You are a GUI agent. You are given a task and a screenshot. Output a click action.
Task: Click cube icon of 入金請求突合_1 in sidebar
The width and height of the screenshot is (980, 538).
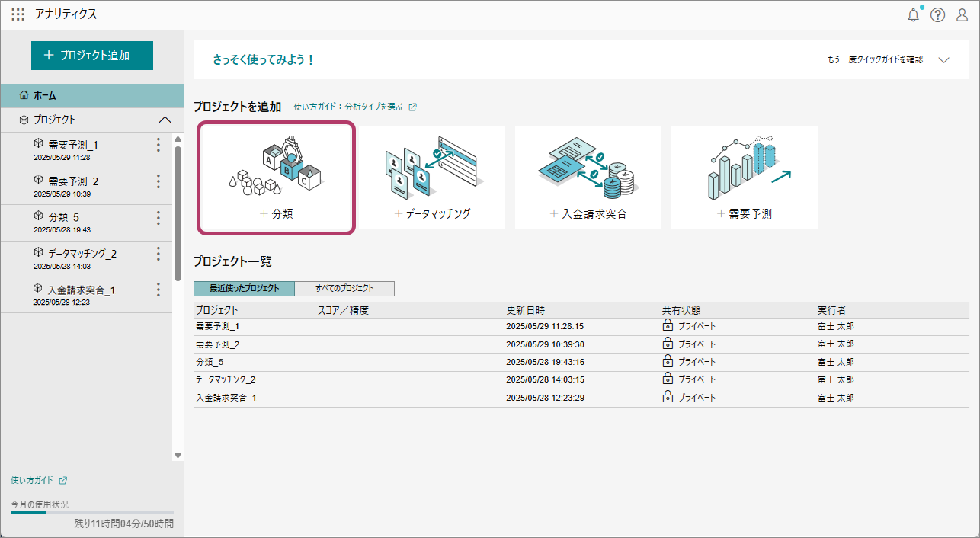(x=38, y=289)
